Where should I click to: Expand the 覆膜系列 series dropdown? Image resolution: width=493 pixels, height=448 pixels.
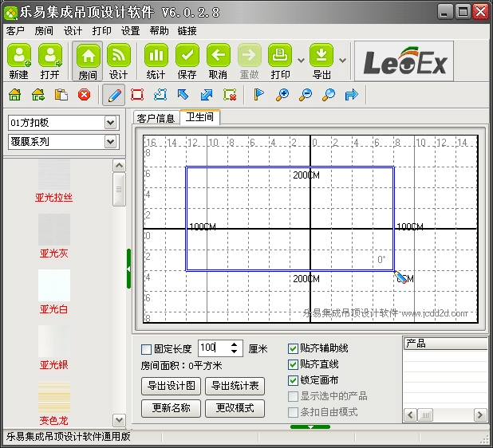point(111,142)
